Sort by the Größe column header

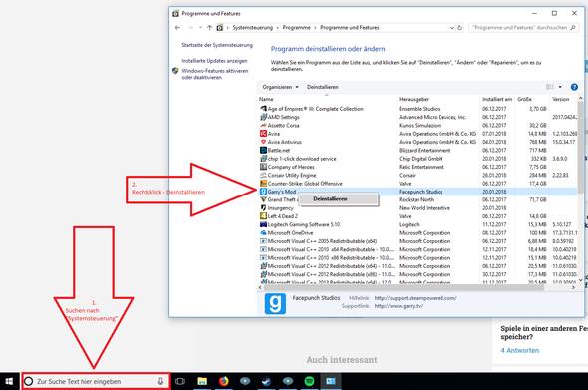pyautogui.click(x=532, y=99)
